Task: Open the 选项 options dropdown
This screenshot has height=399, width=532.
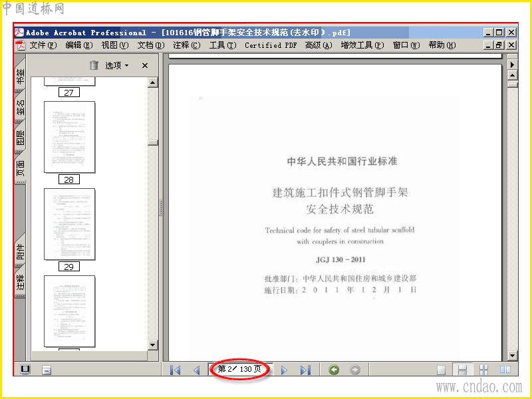Action: click(116, 65)
